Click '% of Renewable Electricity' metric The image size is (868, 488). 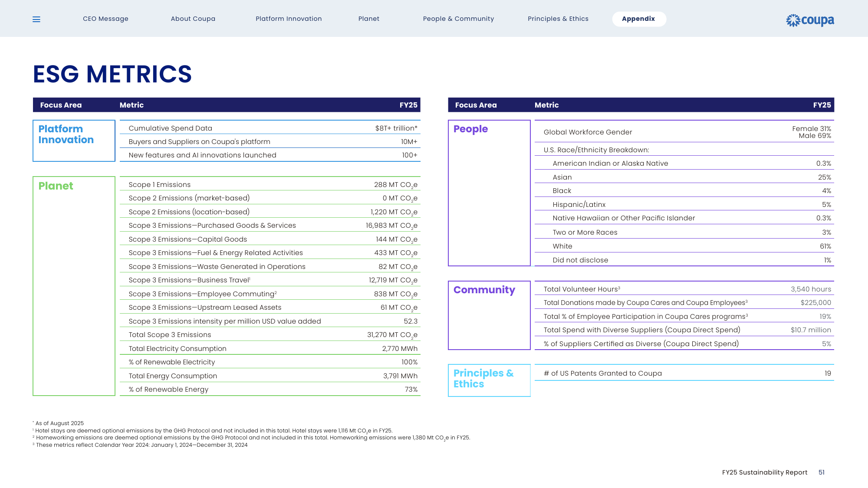click(171, 362)
